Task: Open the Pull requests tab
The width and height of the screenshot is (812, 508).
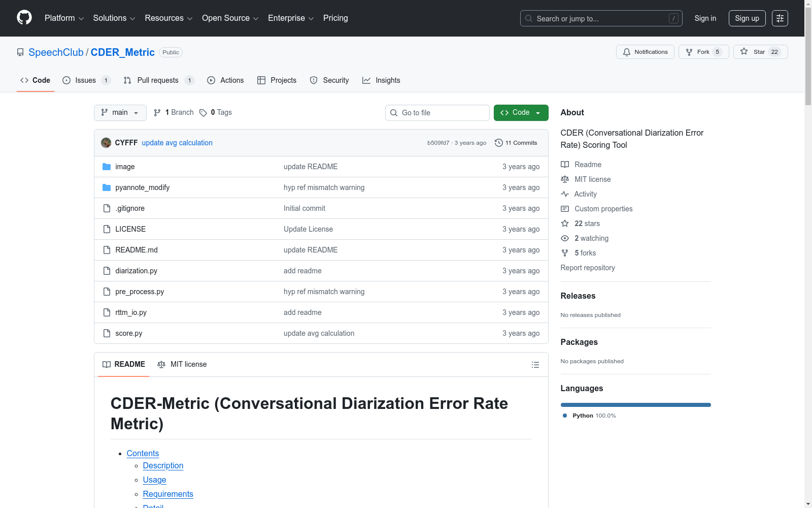Action: pyautogui.click(x=157, y=80)
